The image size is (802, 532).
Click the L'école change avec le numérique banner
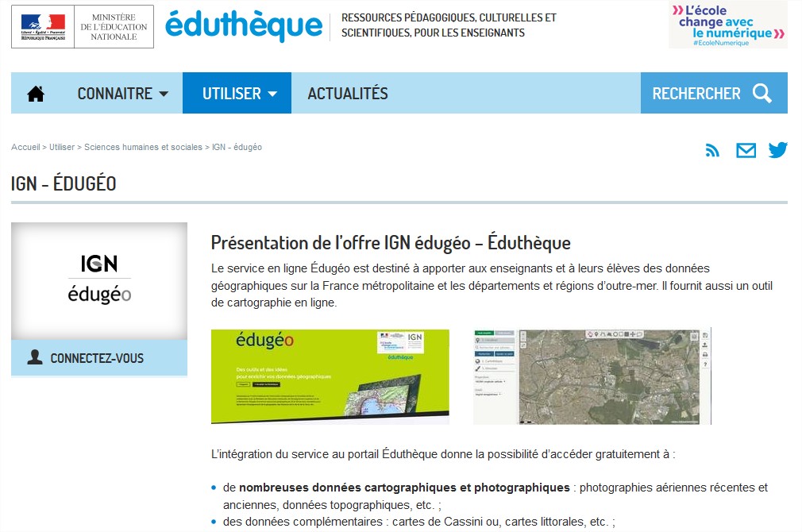727,25
